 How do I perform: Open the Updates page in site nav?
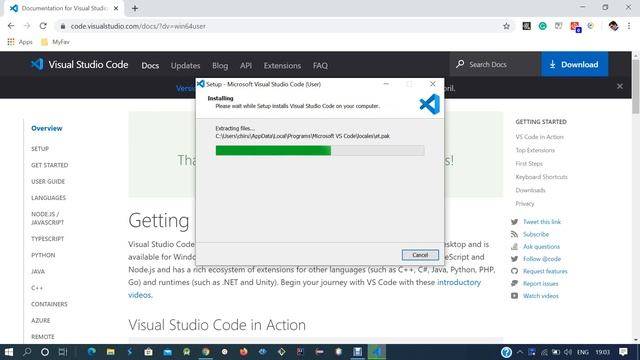pyautogui.click(x=185, y=66)
